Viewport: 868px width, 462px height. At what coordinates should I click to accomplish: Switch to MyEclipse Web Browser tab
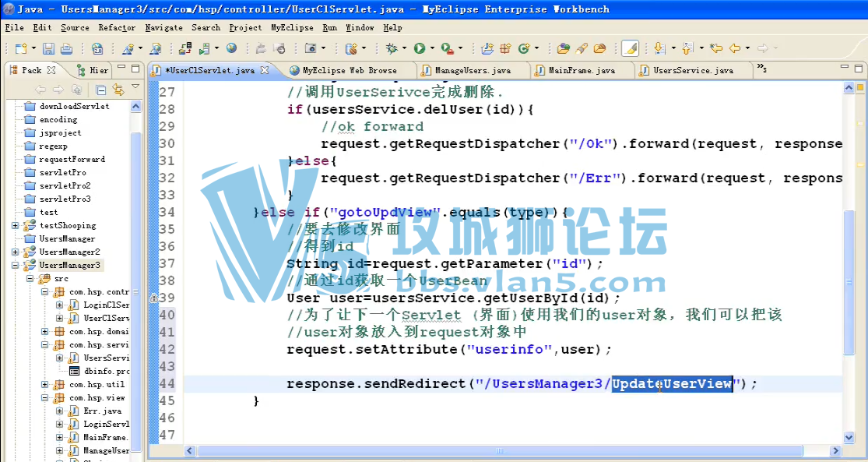[x=349, y=70]
